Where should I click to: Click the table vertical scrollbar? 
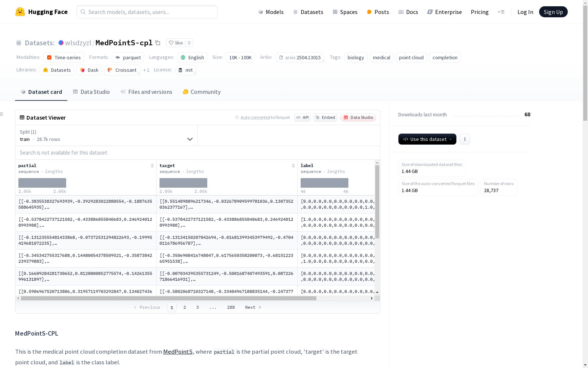(377, 202)
